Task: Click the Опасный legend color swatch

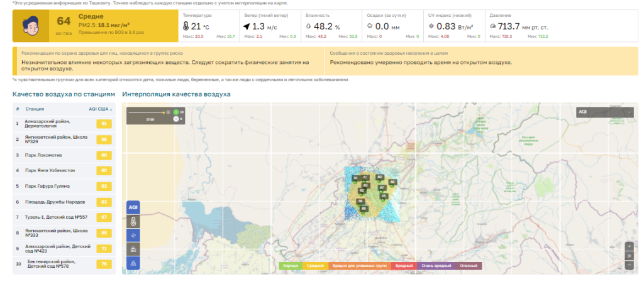Action: click(469, 266)
